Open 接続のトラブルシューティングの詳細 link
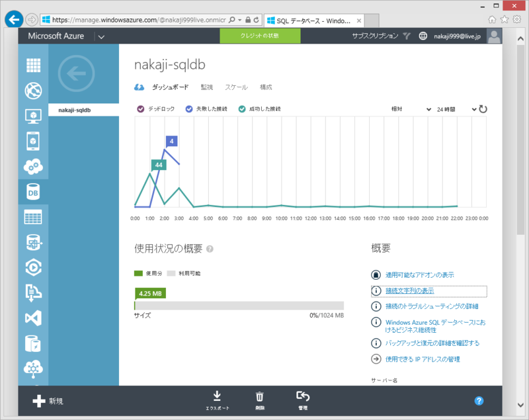Viewport: 529px width, 420px height. tap(432, 306)
